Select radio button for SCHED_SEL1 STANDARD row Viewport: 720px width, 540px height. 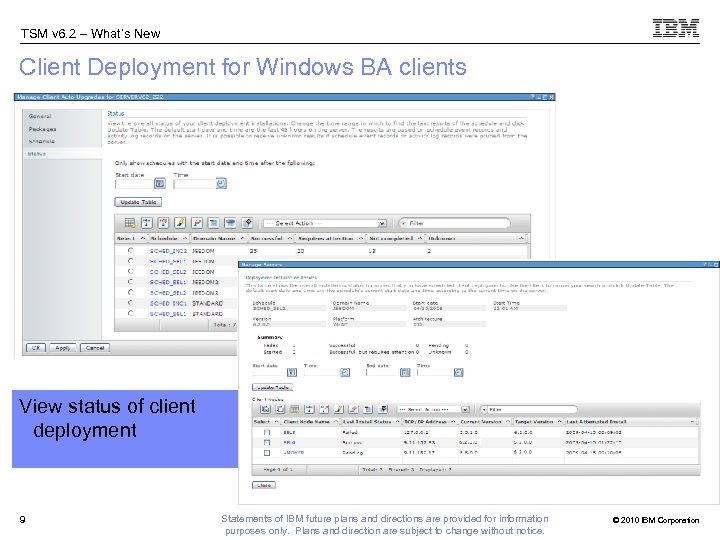coord(130,313)
